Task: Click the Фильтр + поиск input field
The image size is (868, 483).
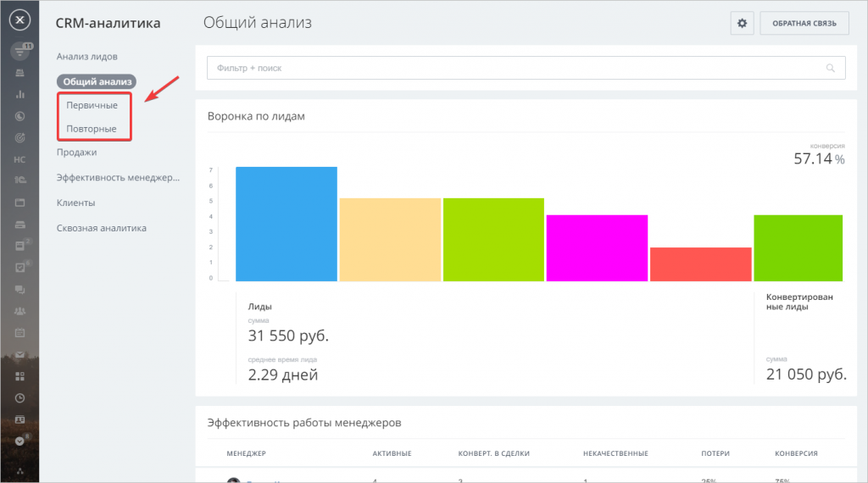Action: (x=509, y=68)
